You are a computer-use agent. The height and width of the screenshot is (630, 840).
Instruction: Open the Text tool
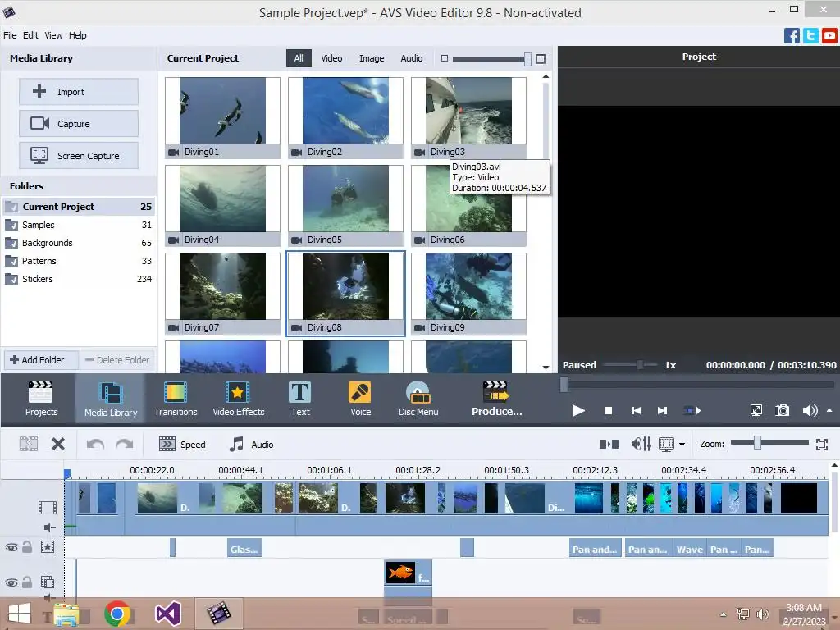pos(300,399)
